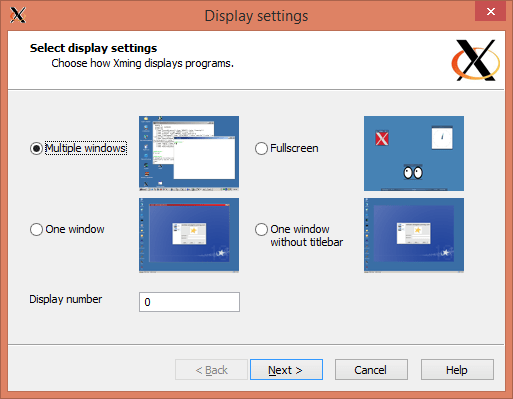Focus the Display number input field
The height and width of the screenshot is (399, 513).
click(x=189, y=302)
